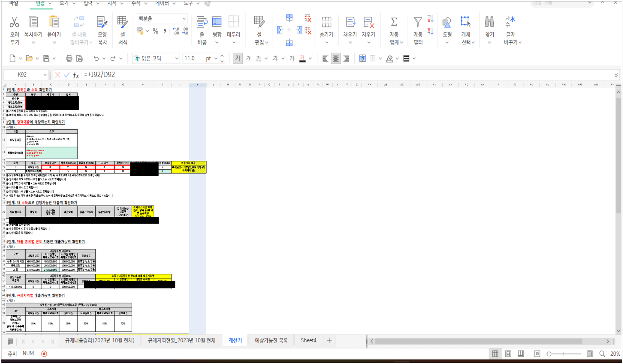Toggle italic 가 formatting
The width and height of the screenshot is (623, 364).
tap(248, 58)
